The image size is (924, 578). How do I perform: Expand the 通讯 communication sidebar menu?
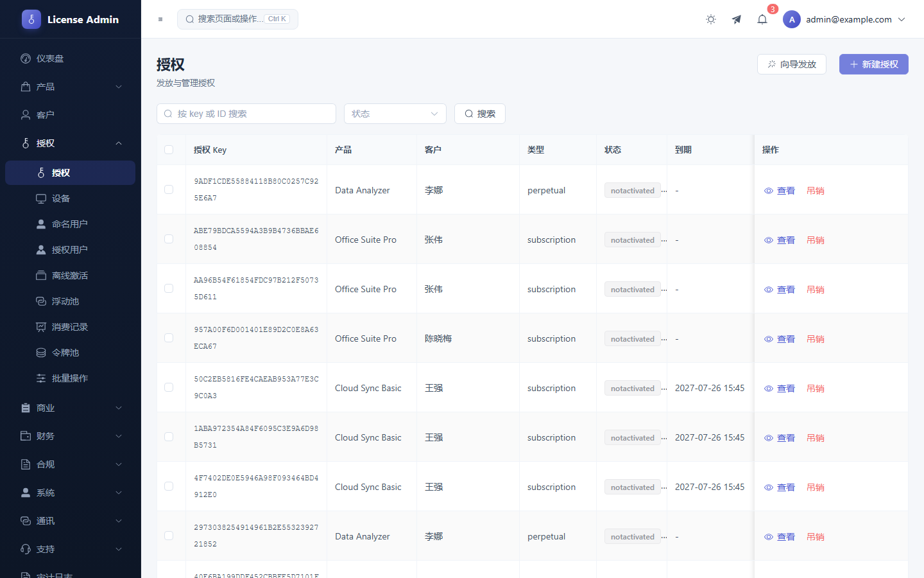pos(71,521)
